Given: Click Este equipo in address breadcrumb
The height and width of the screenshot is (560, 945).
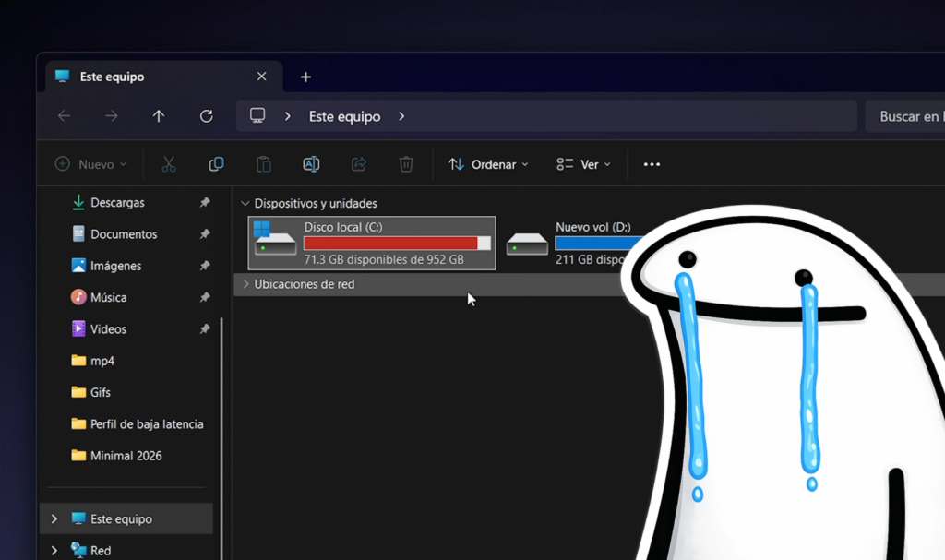Looking at the screenshot, I should pyautogui.click(x=345, y=116).
